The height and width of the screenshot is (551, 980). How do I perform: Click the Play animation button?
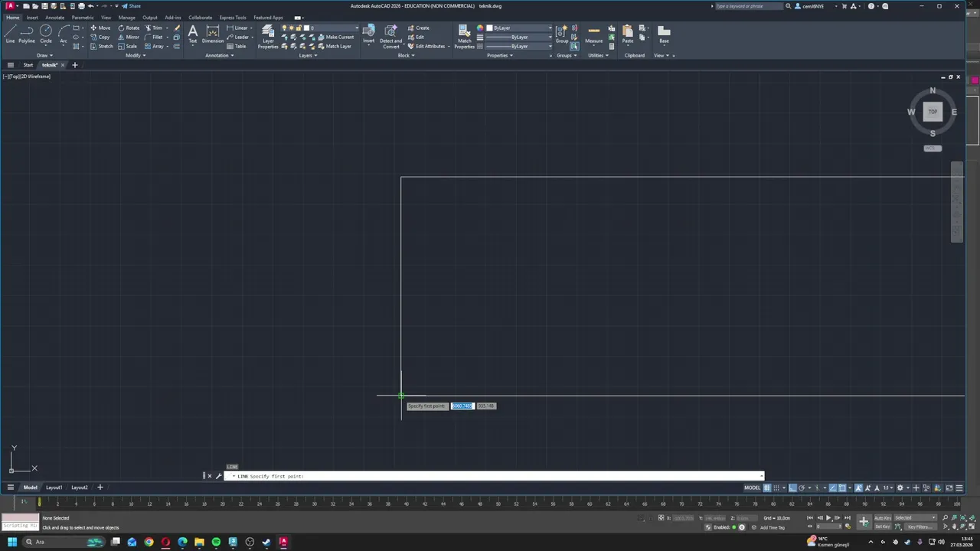(828, 518)
